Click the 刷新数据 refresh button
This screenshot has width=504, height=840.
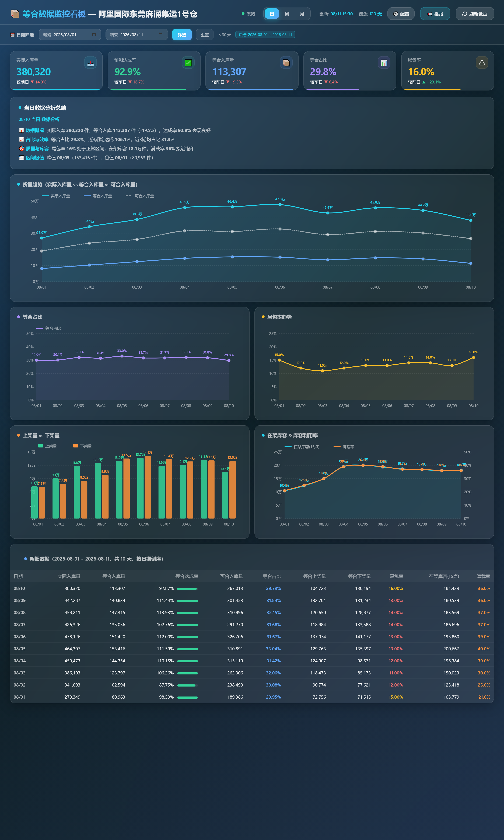coord(474,14)
